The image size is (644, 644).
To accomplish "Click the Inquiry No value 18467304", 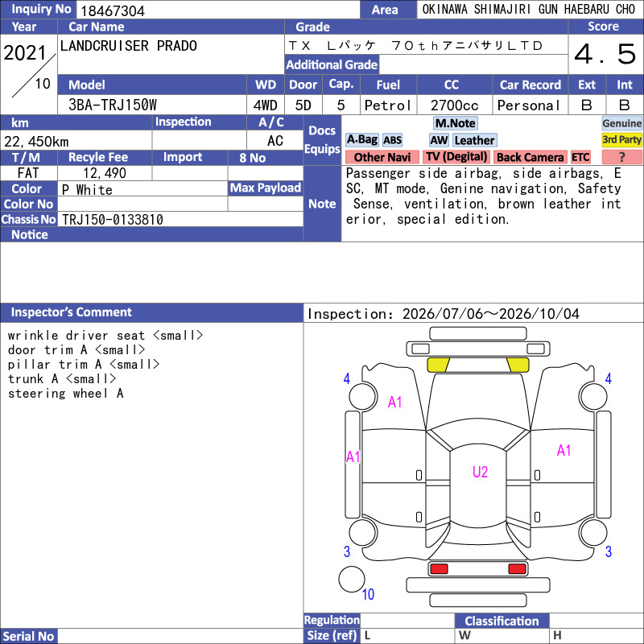I will click(113, 10).
